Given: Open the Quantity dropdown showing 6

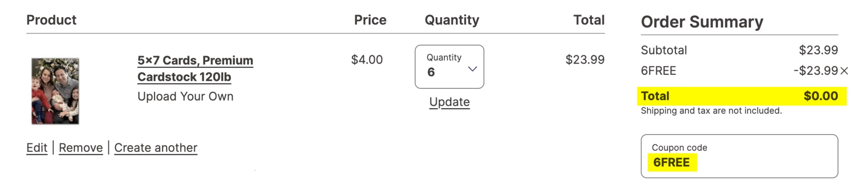Looking at the screenshot, I should 449,67.
